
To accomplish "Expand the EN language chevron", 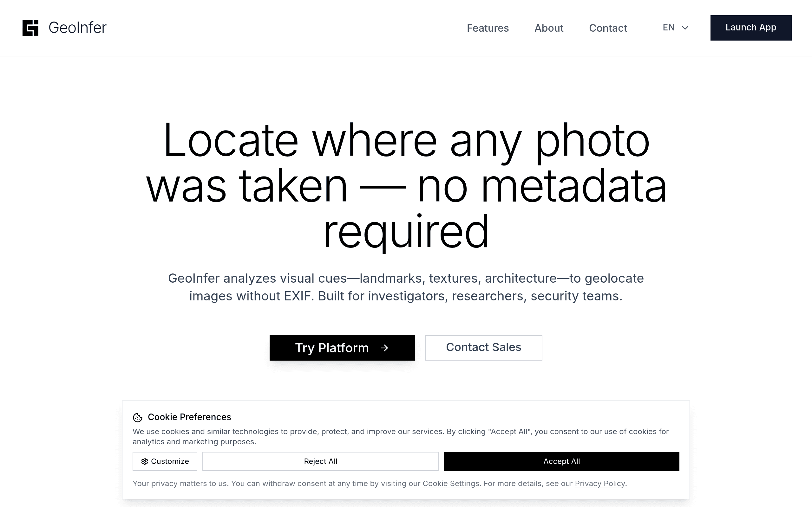I will 685,28.
